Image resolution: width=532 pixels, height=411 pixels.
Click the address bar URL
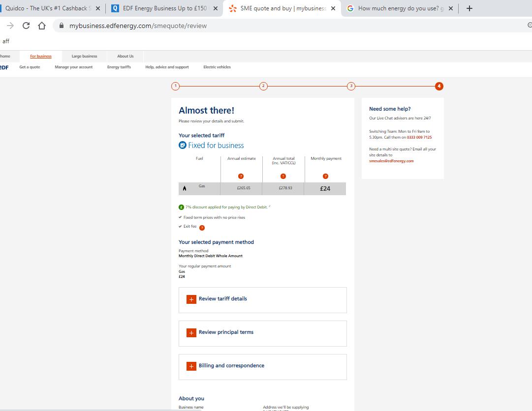pos(138,26)
